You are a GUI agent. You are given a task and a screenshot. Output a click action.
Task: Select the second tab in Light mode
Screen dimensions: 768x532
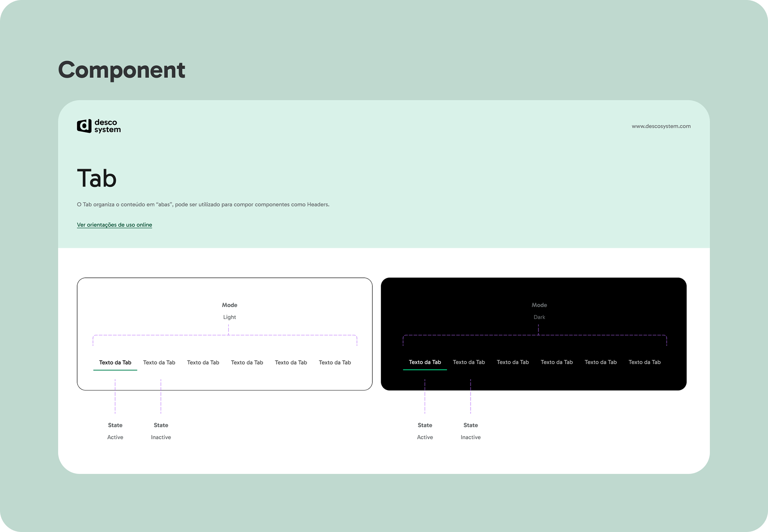click(x=159, y=363)
